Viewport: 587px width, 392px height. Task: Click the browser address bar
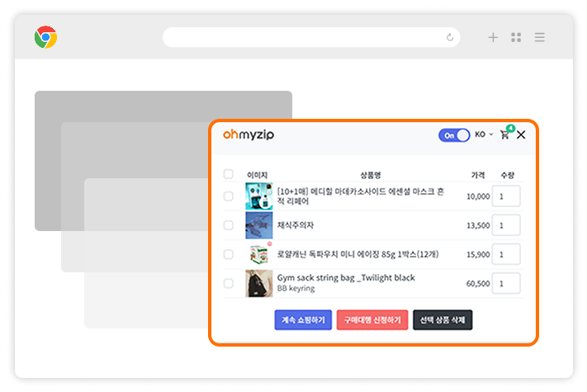(305, 37)
